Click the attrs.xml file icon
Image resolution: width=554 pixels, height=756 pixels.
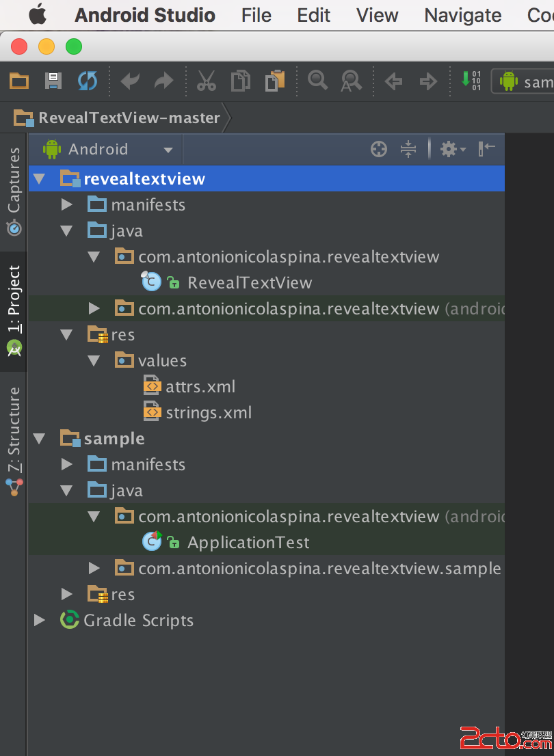pyautogui.click(x=152, y=386)
